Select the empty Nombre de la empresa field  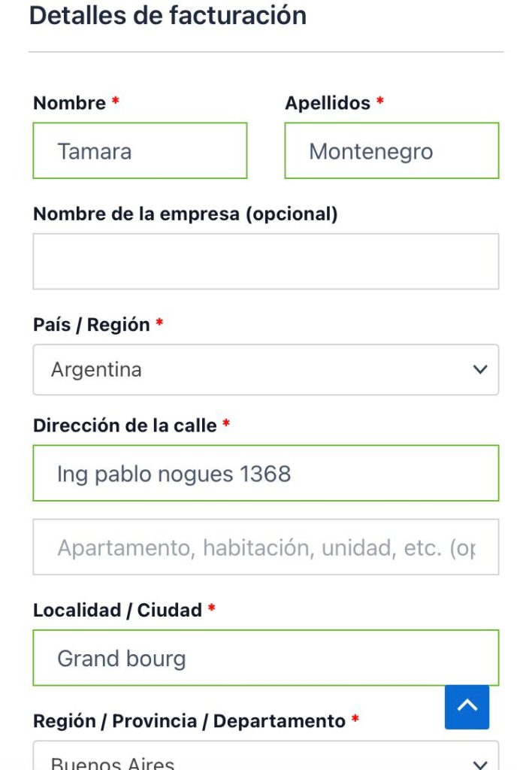[x=265, y=262]
